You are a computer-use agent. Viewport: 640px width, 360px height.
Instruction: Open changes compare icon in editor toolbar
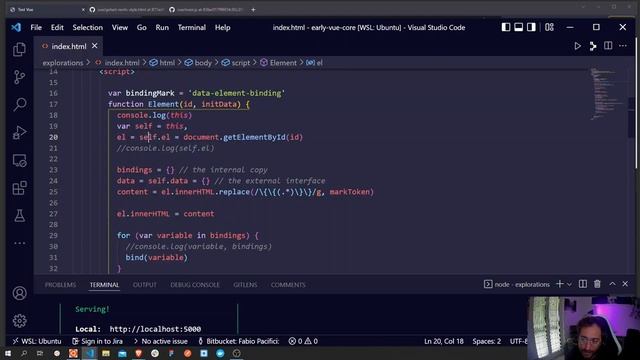pyautogui.click(x=593, y=46)
